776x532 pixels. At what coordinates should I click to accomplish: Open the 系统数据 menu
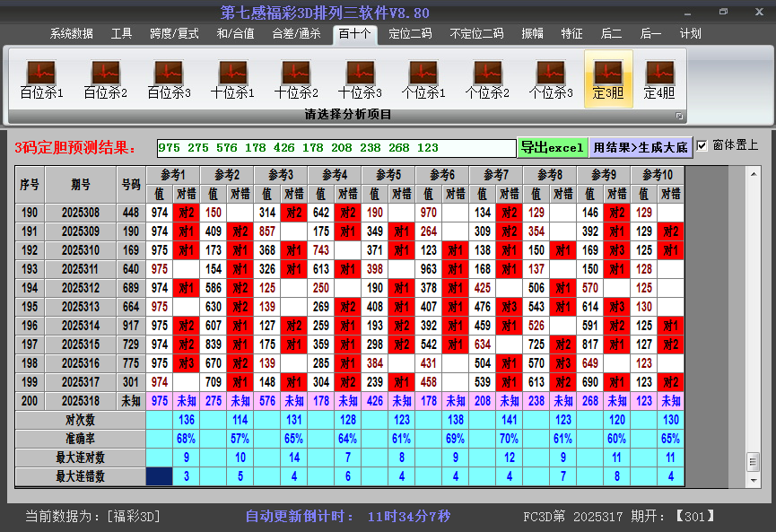coord(71,34)
